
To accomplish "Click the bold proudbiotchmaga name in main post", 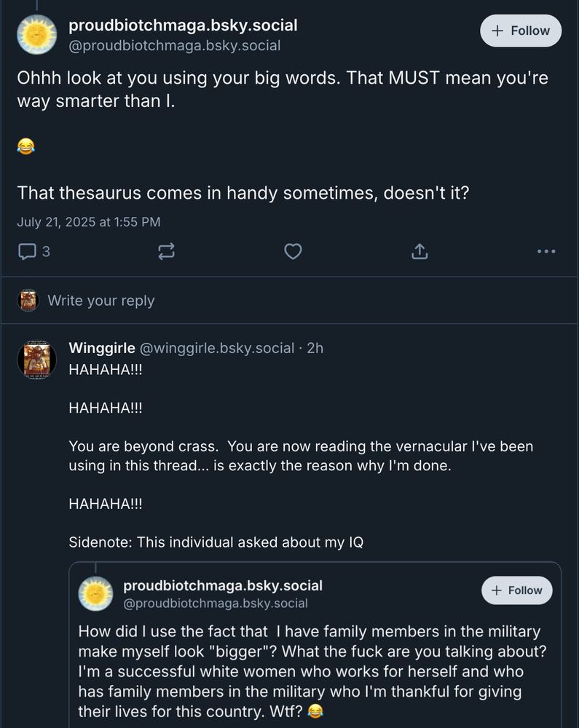I will (183, 25).
